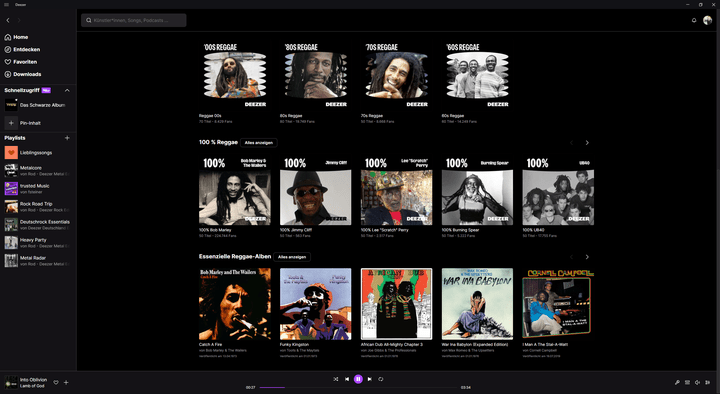Click Lamb of God artist name in player
Screen dimensions: 720x394
click(32, 386)
